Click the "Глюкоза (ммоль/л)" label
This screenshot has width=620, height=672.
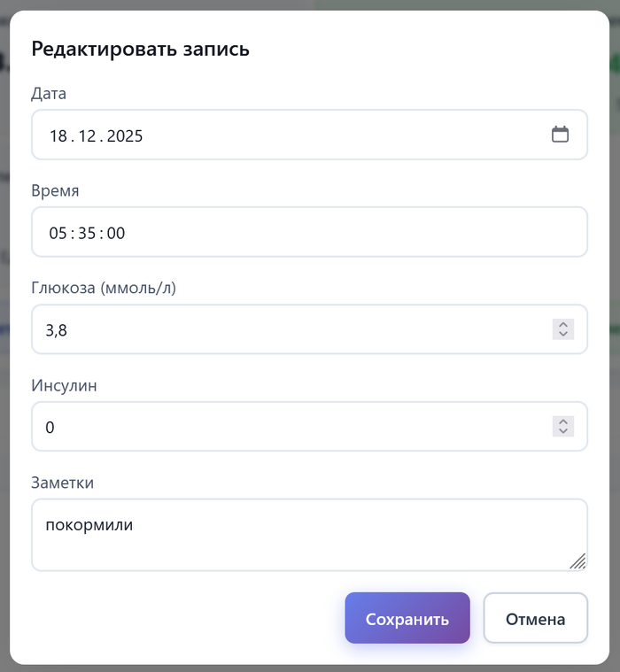(x=104, y=288)
